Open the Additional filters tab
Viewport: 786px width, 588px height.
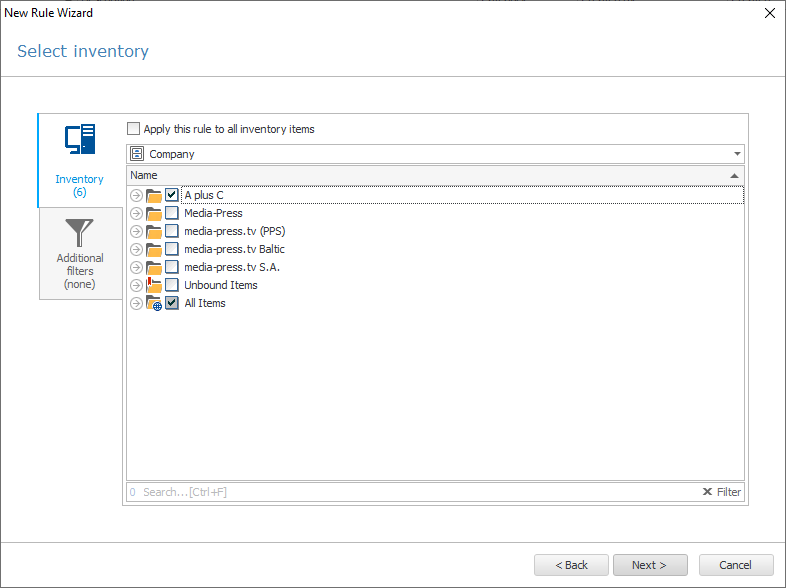(80, 253)
